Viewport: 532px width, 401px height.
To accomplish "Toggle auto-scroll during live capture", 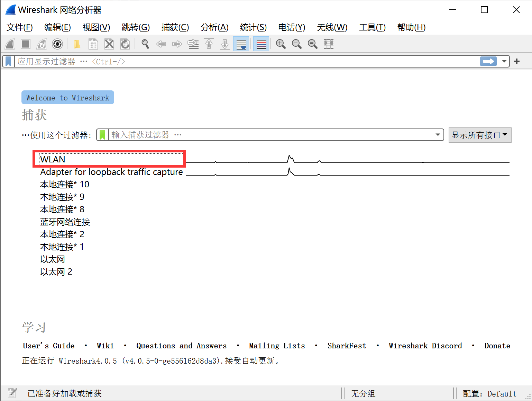I will coord(241,44).
